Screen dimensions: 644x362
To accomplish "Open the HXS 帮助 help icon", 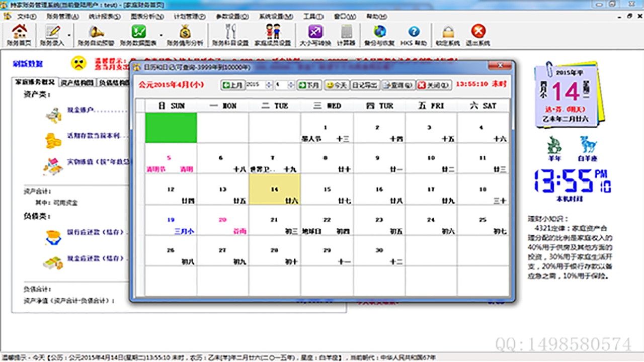I will (413, 35).
